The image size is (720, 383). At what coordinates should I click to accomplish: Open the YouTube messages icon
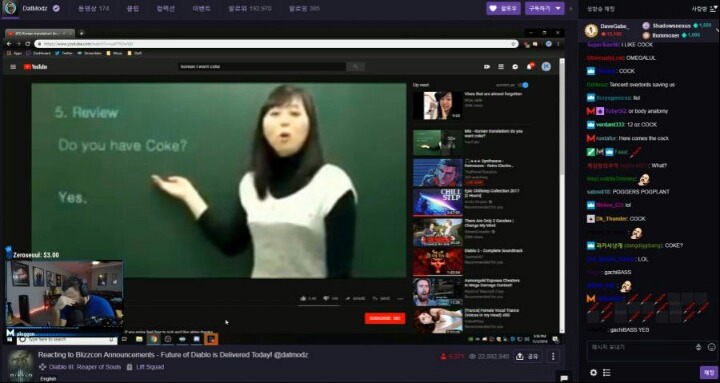click(515, 67)
